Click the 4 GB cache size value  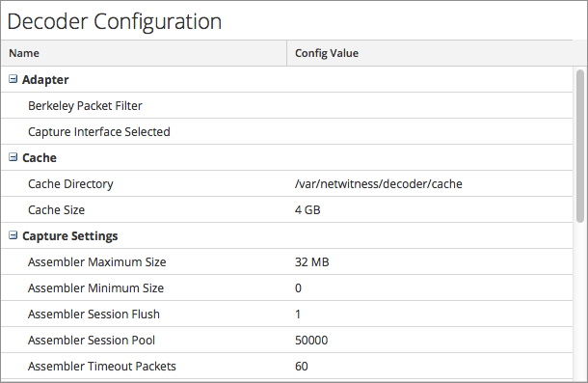[x=307, y=210]
